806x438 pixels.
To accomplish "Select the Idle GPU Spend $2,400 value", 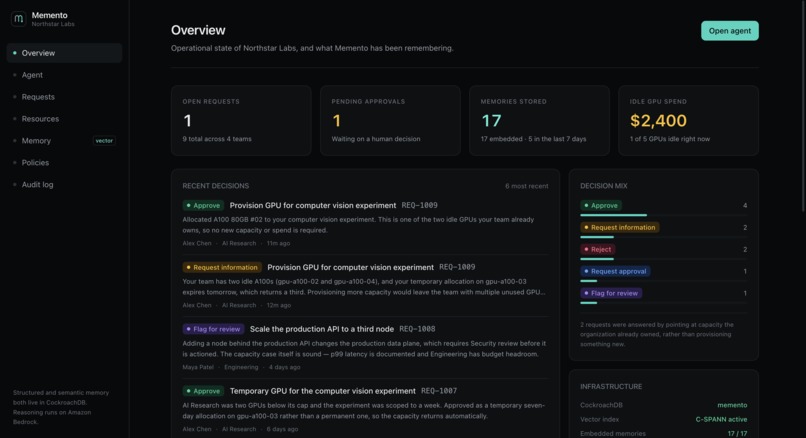I will (658, 120).
